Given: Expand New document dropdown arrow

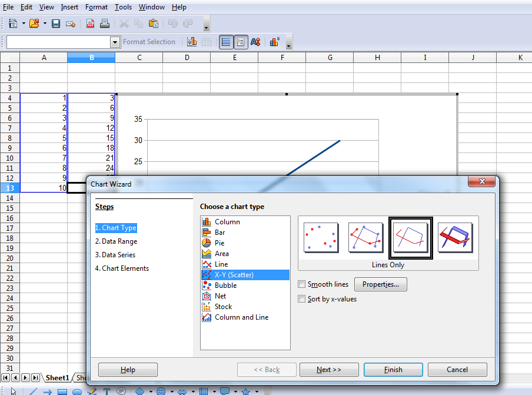Looking at the screenshot, I should pyautogui.click(x=24, y=24).
